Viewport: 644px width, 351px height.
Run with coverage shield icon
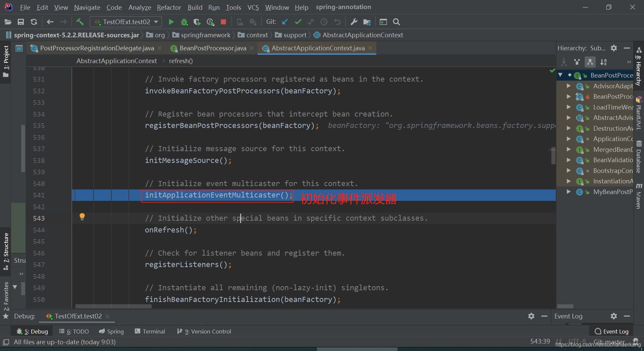(x=197, y=22)
